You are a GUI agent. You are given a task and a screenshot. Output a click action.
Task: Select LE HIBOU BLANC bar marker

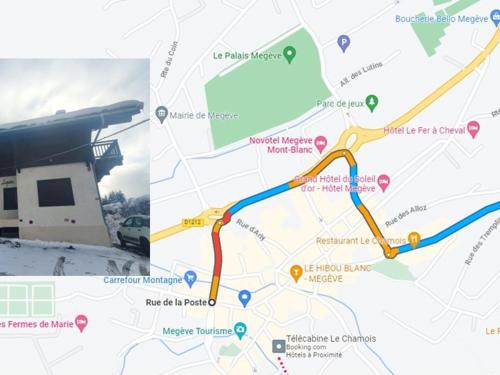[296, 273]
